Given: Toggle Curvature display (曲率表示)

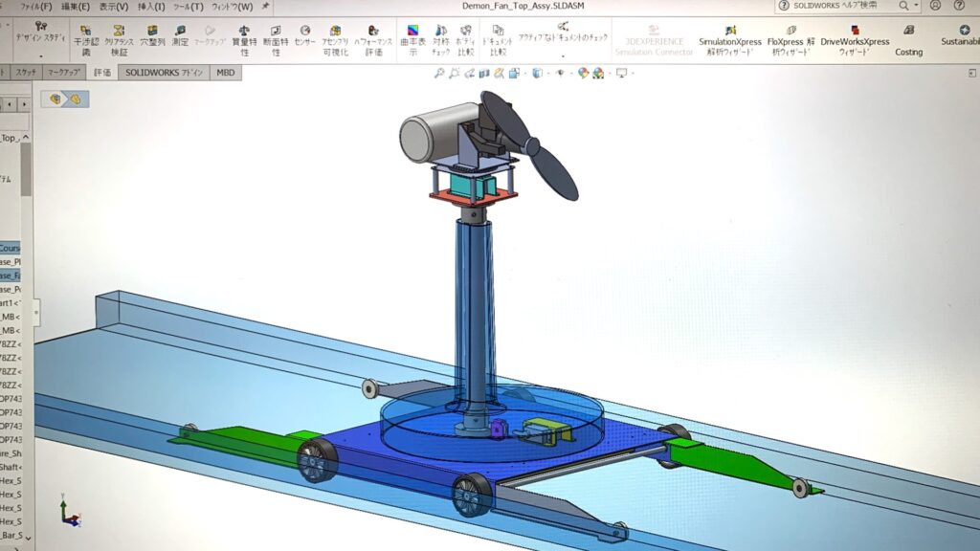Looking at the screenshot, I should (x=412, y=40).
